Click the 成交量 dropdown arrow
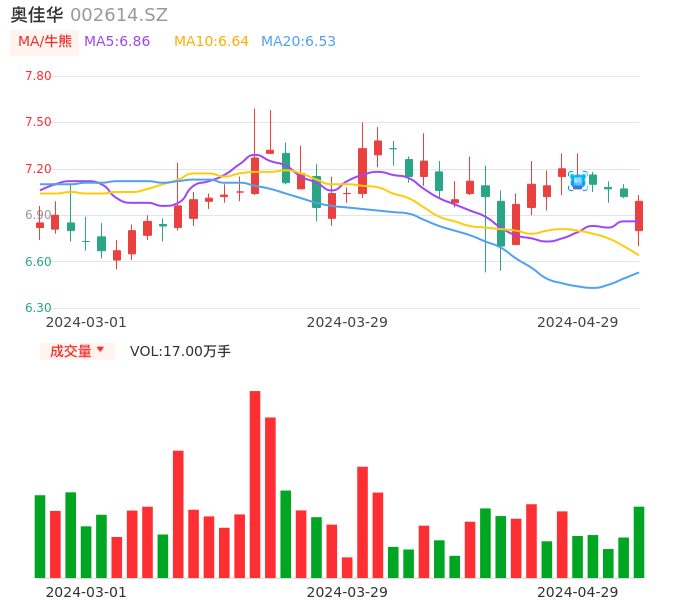This screenshot has width=686, height=606. click(100, 350)
